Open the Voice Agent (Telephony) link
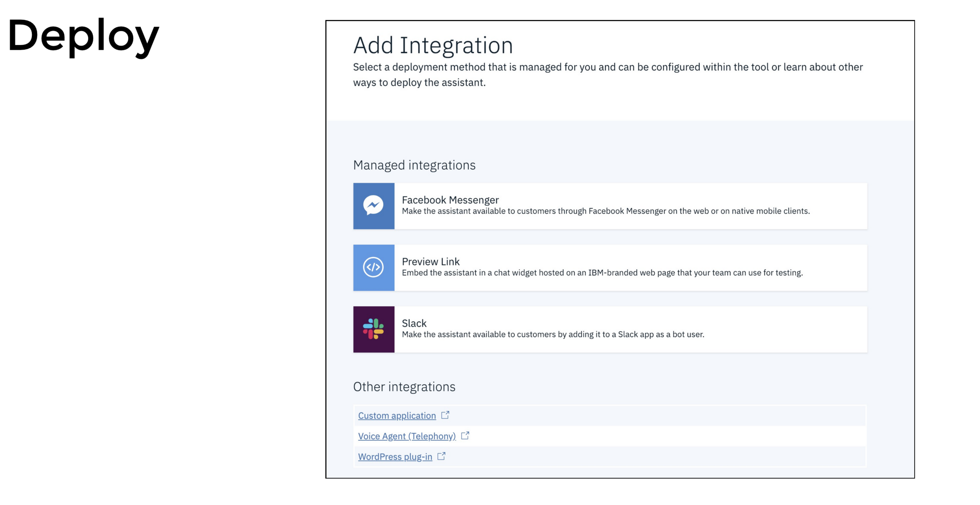 click(x=407, y=436)
